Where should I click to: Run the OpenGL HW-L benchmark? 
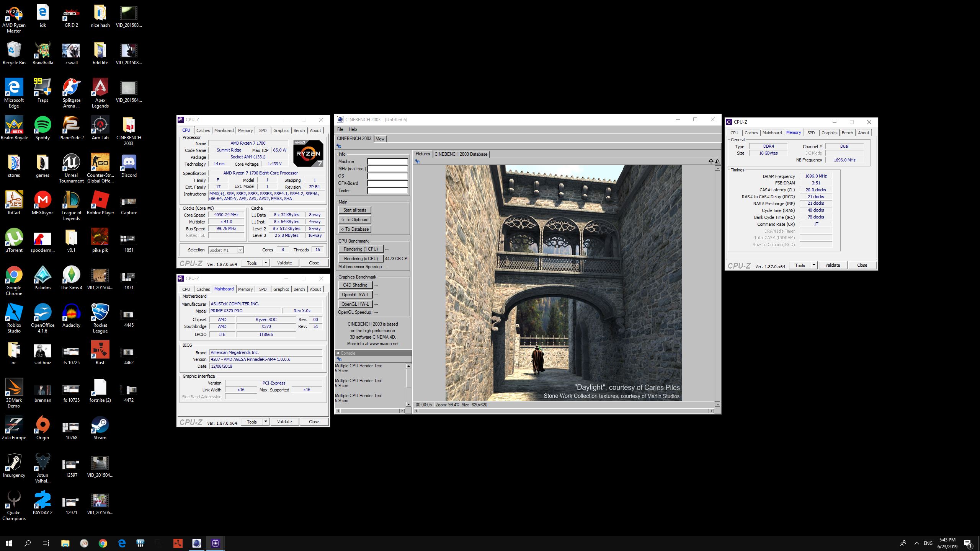pos(355,304)
